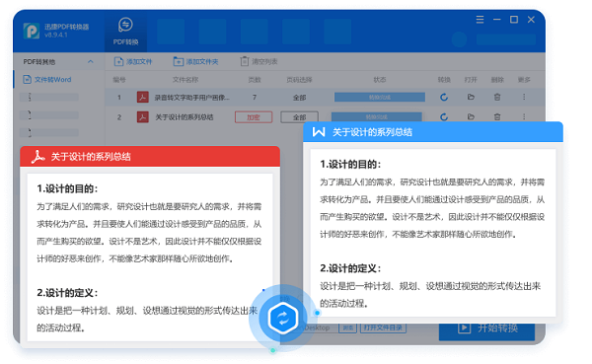Click heading 1.设计的目的 in Word preview

point(350,165)
